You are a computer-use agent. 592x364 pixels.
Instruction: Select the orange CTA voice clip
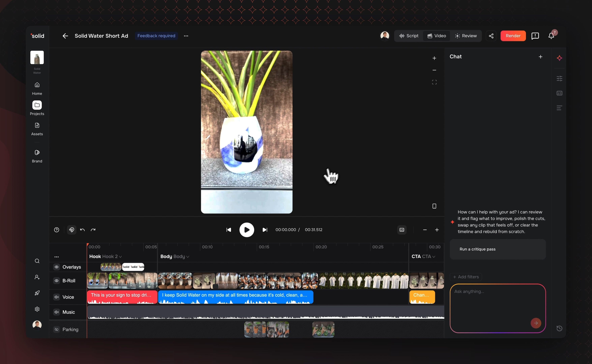click(422, 297)
